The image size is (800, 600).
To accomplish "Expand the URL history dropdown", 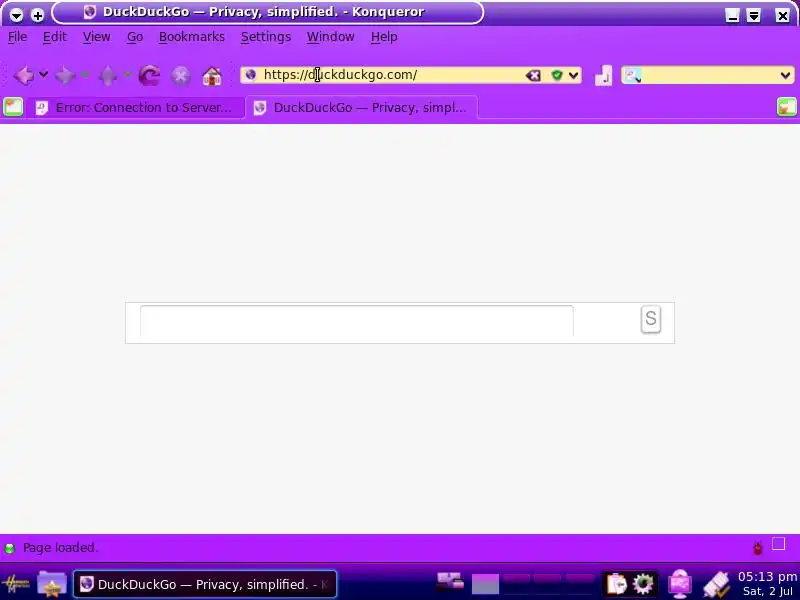I will 573,76.
